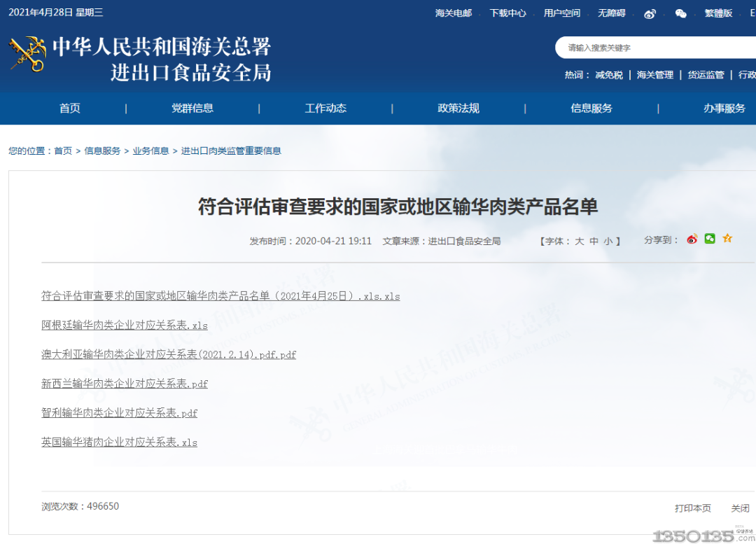Click the search keyword input field

click(x=658, y=48)
